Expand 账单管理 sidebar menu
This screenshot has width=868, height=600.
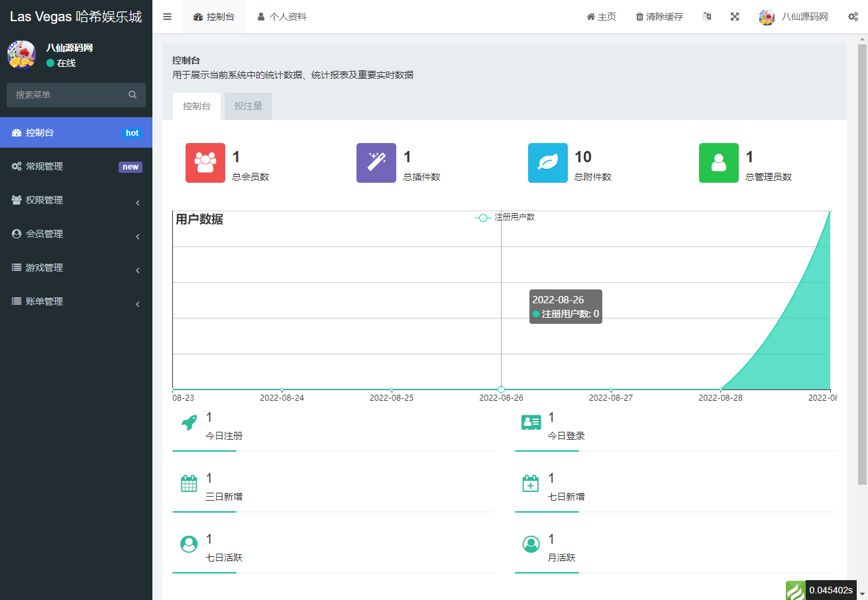point(76,301)
